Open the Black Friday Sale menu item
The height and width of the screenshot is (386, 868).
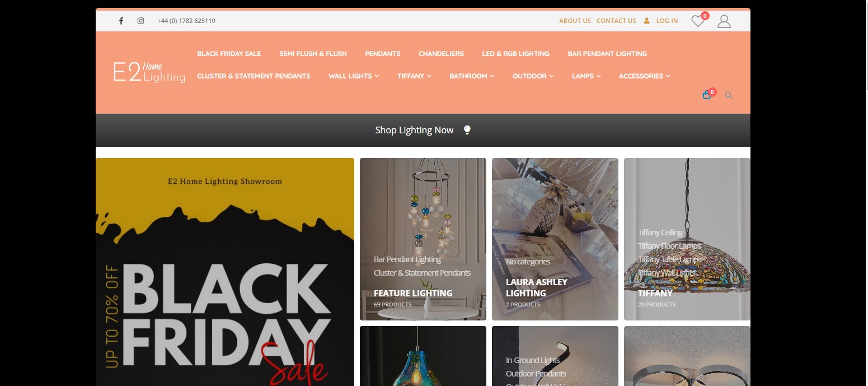(229, 54)
